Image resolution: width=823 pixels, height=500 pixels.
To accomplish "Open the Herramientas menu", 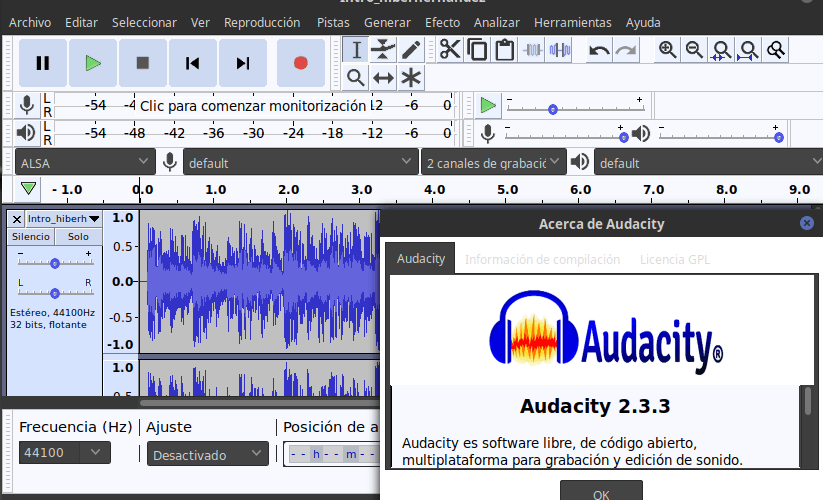I will coord(573,23).
